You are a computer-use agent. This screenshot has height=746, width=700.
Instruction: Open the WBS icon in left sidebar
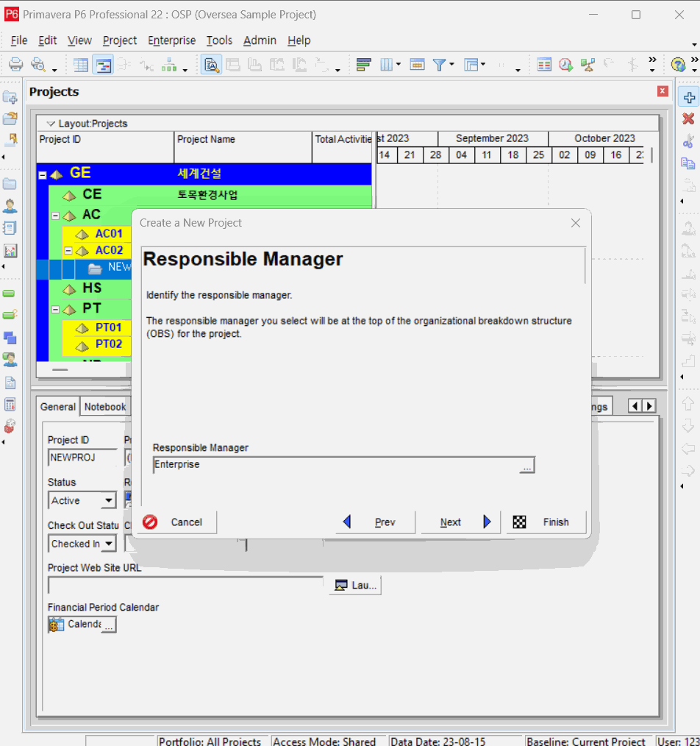tap(10, 338)
